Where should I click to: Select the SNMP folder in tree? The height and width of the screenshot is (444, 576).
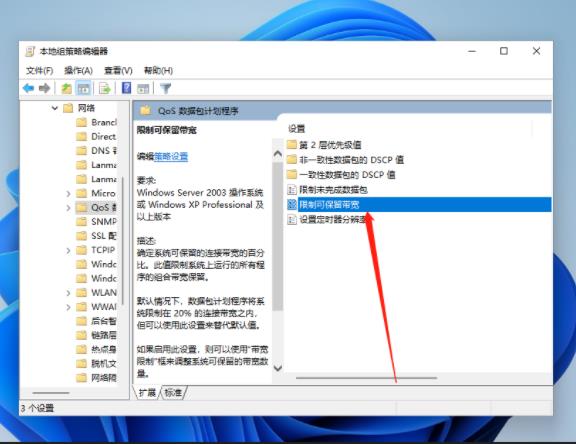click(x=97, y=221)
